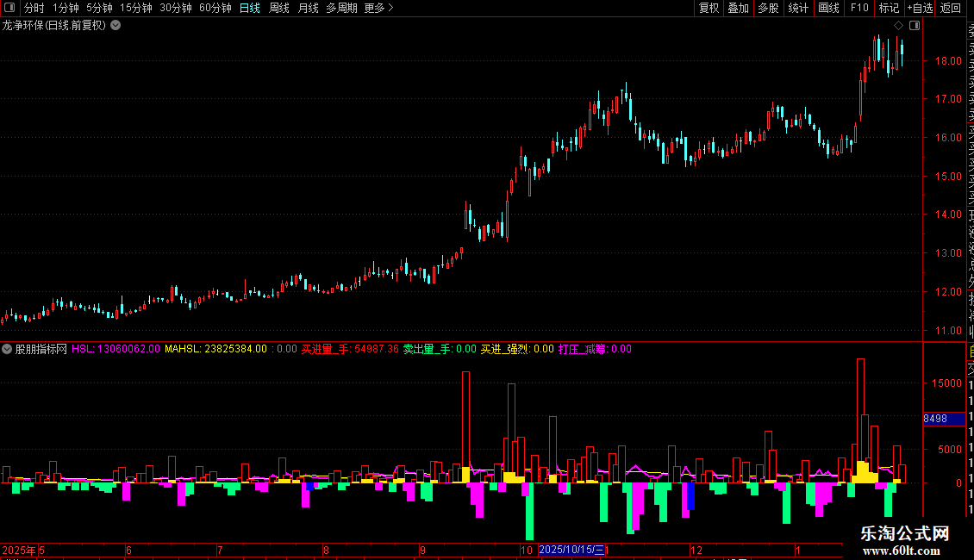Click the 2025/10/15/三 date marker
This screenshot has width=974, height=560.
(571, 550)
